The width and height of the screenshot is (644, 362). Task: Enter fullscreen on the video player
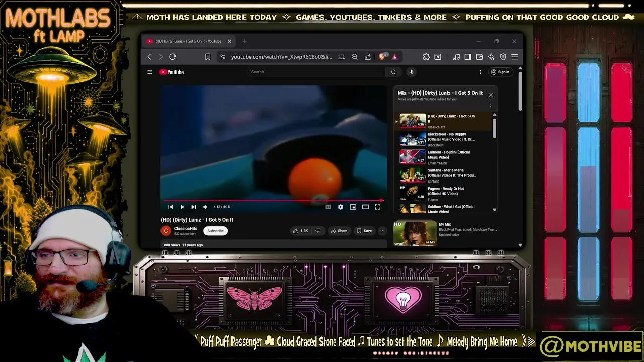pyautogui.click(x=378, y=207)
